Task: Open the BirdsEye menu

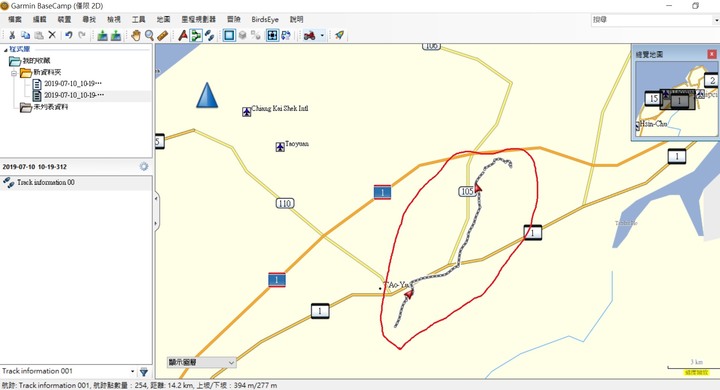Action: coord(265,19)
